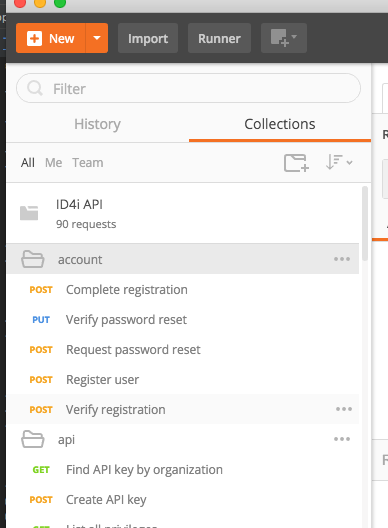This screenshot has height=528, width=388.
Task: Click the New button
Action: click(51, 38)
